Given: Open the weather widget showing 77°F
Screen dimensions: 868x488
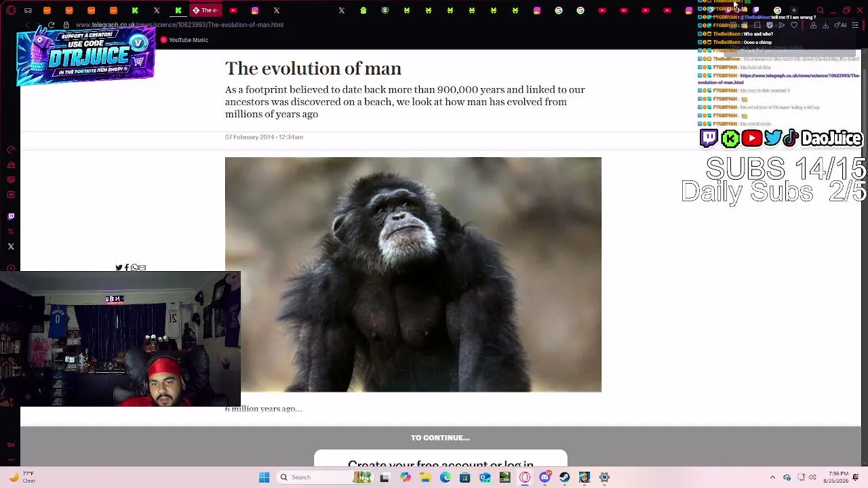Looking at the screenshot, I should pyautogui.click(x=22, y=477).
